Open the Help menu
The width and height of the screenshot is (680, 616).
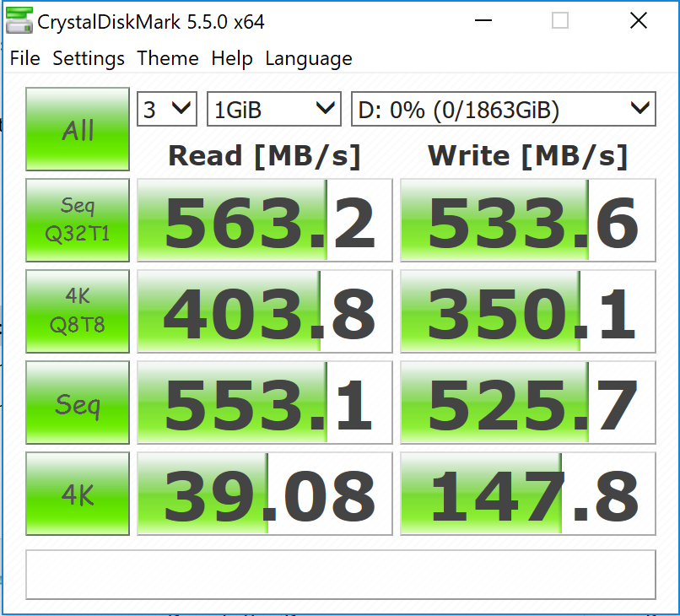tap(232, 58)
